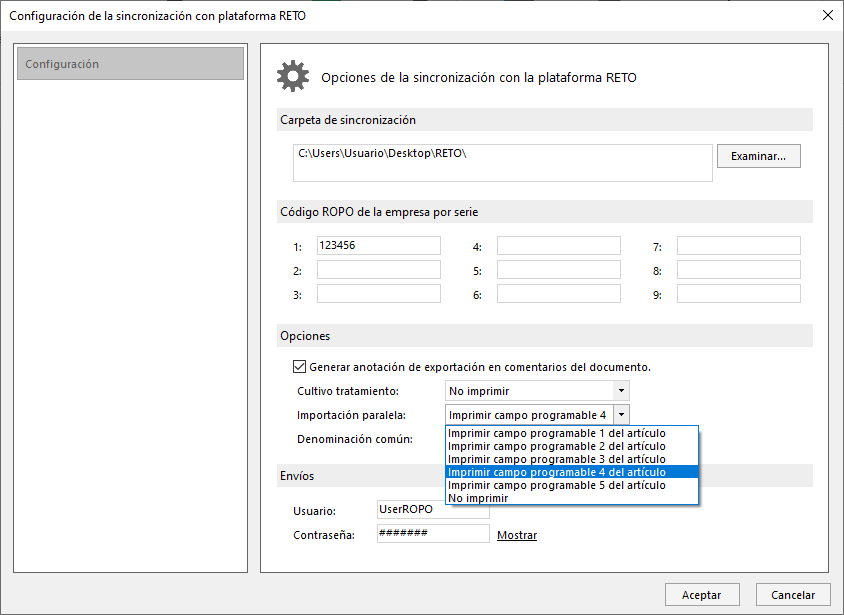
Task: Collapse the Importación paralela dropdown arrow
Action: point(621,415)
